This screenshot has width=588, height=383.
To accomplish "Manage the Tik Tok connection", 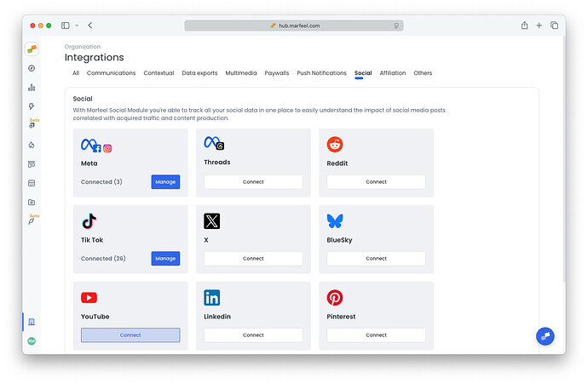I will click(x=165, y=259).
